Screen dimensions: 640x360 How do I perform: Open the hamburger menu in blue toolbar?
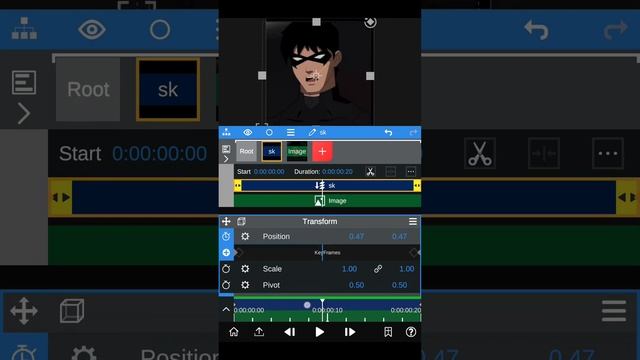tap(291, 132)
